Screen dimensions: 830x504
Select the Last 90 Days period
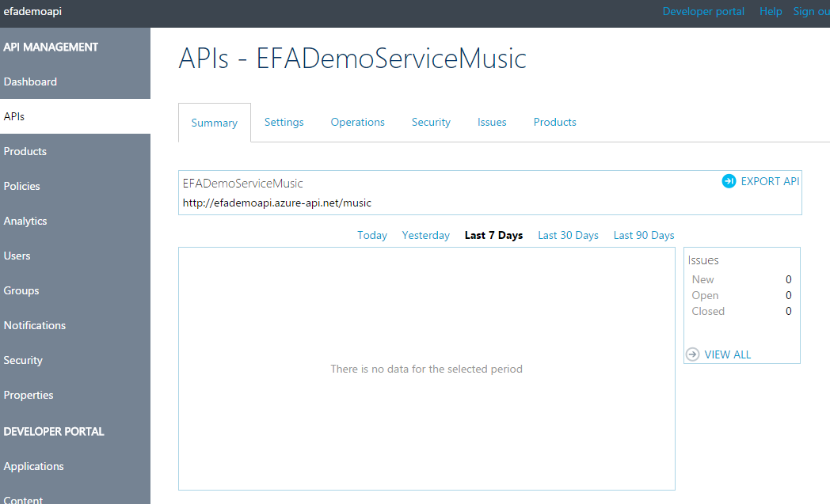[x=644, y=235]
